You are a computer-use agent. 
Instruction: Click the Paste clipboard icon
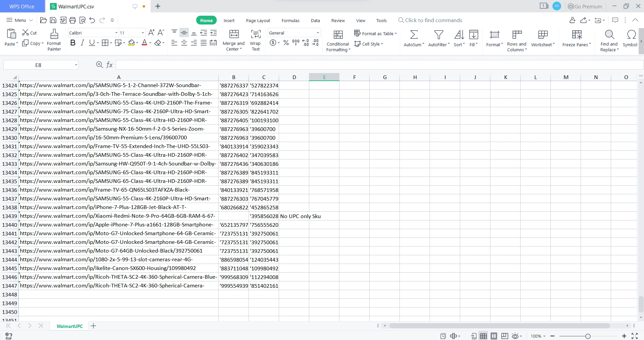[11, 34]
